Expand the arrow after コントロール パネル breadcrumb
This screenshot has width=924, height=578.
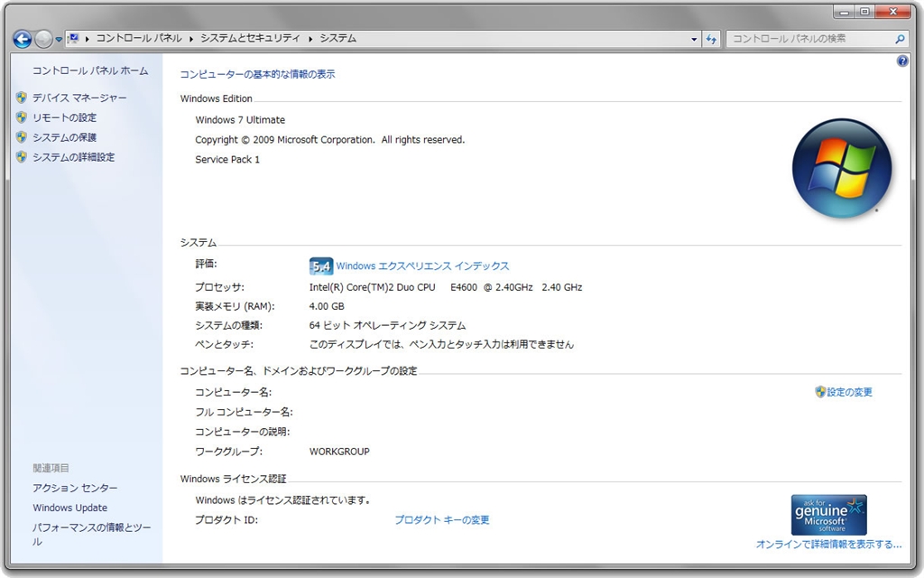pos(191,39)
